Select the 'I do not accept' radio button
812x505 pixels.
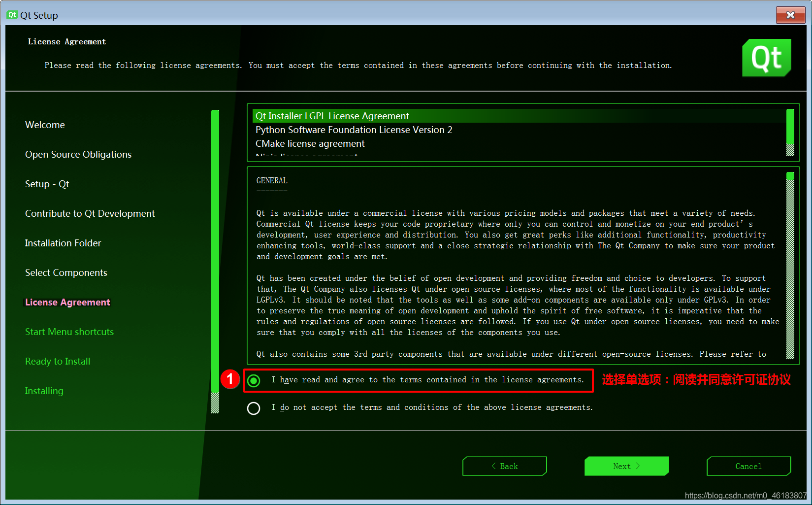(x=254, y=408)
